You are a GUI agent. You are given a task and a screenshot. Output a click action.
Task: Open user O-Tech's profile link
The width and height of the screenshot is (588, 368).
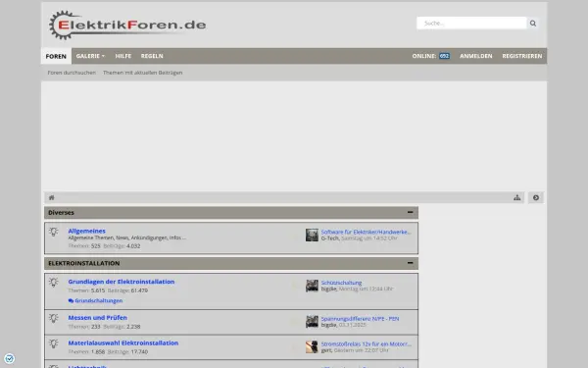329,238
